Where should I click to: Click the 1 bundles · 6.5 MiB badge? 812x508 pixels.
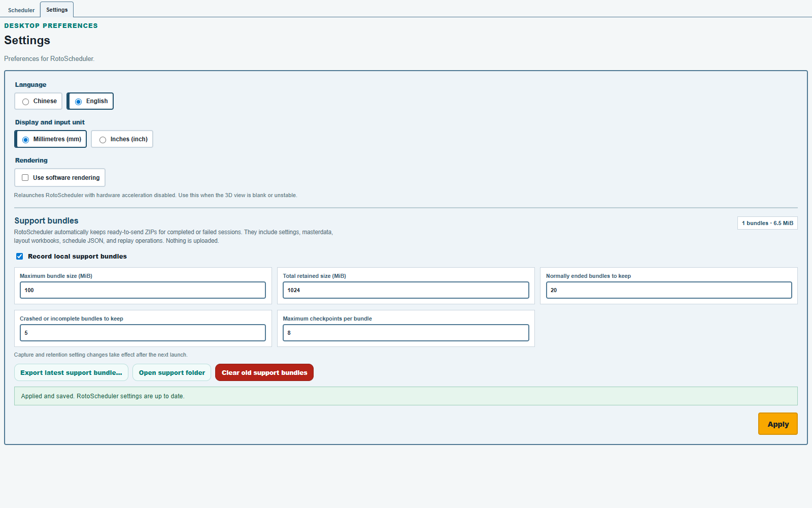[x=767, y=223]
